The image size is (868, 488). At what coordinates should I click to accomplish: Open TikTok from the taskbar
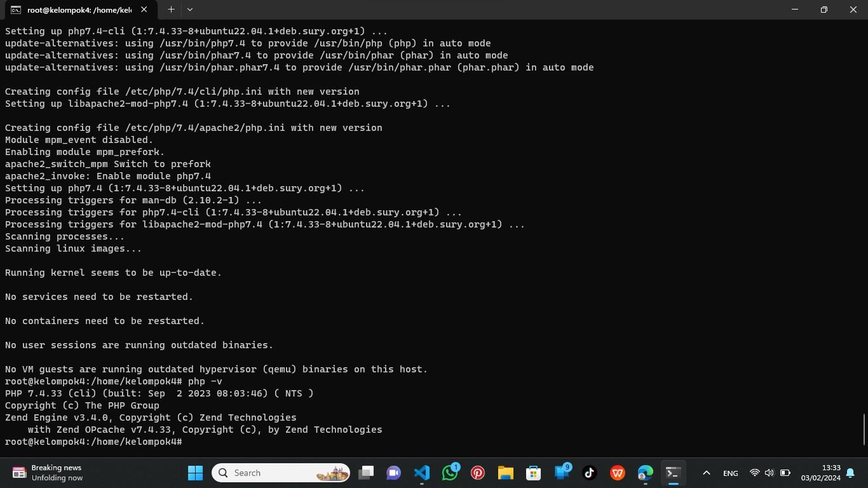click(590, 473)
